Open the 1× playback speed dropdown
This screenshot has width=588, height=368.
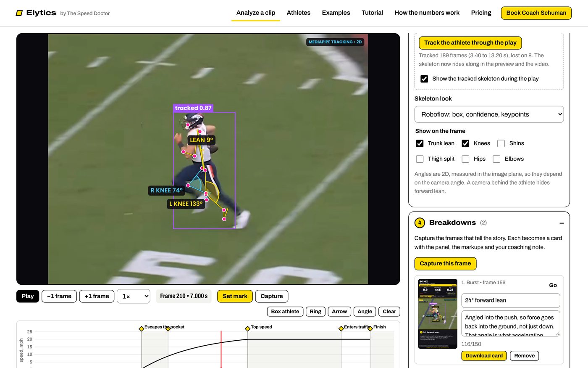134,296
